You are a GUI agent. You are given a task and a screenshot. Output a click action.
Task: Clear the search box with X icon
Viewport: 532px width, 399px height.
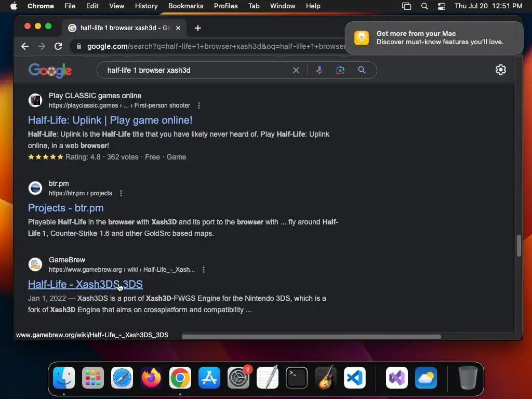296,70
